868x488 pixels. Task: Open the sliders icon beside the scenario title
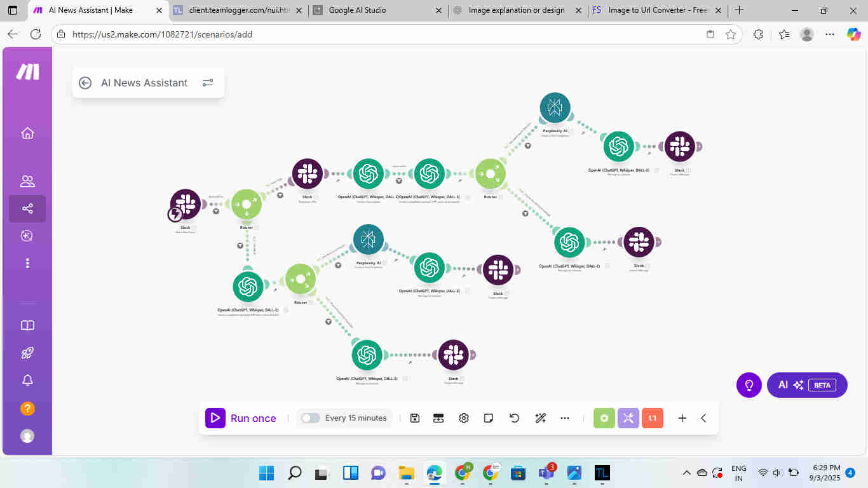tap(208, 83)
